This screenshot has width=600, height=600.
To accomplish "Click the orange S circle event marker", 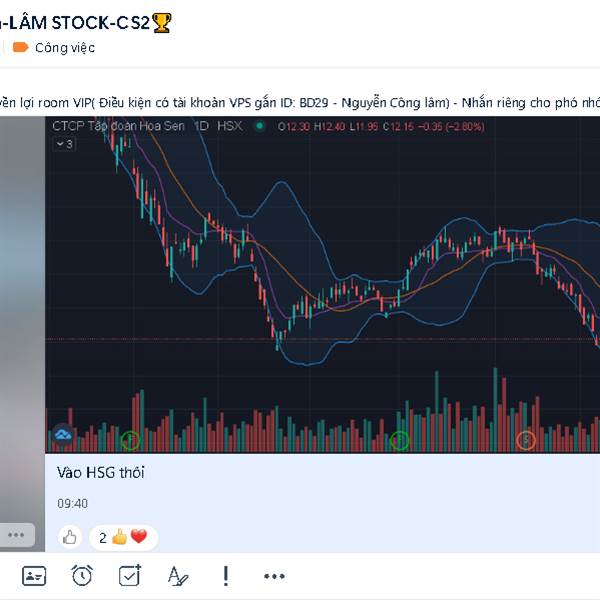I will (x=526, y=440).
